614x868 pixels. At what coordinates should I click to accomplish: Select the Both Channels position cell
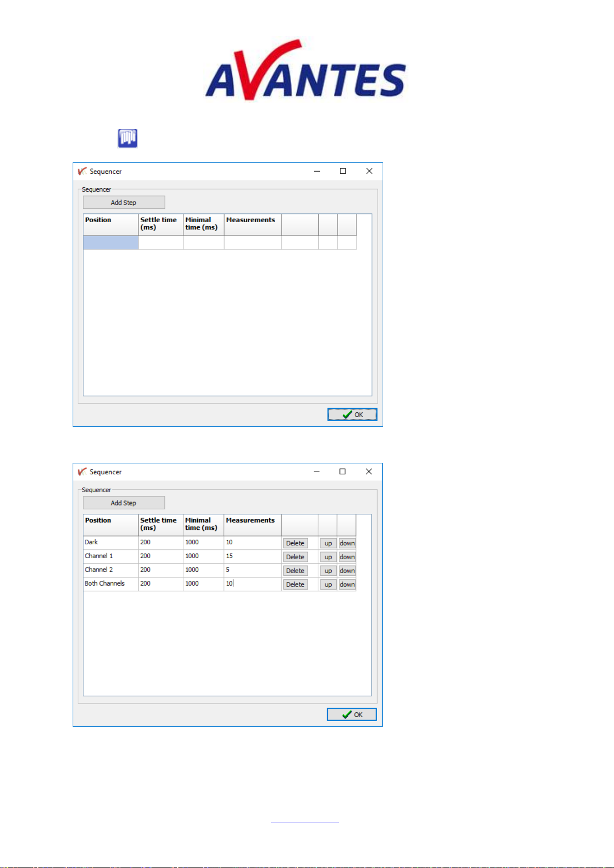[110, 583]
